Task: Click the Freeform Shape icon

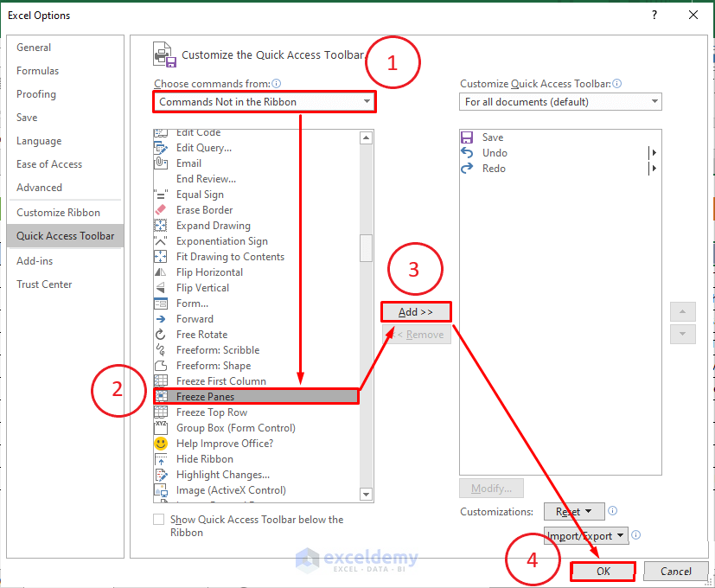Action: pyautogui.click(x=161, y=366)
